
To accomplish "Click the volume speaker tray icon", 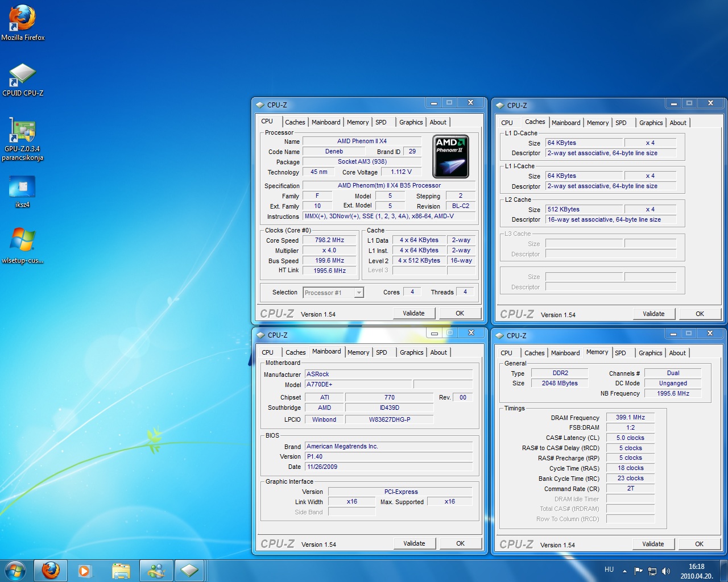I will [x=666, y=571].
